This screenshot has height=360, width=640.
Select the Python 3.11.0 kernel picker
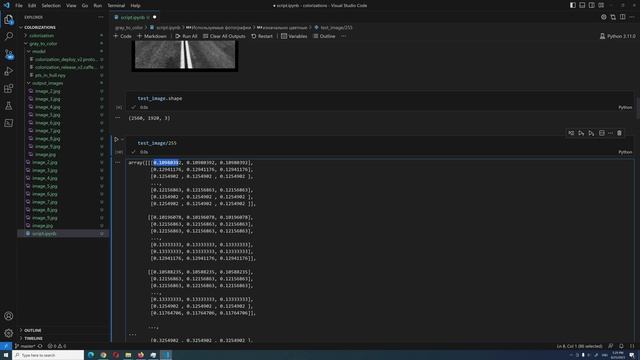[617, 36]
